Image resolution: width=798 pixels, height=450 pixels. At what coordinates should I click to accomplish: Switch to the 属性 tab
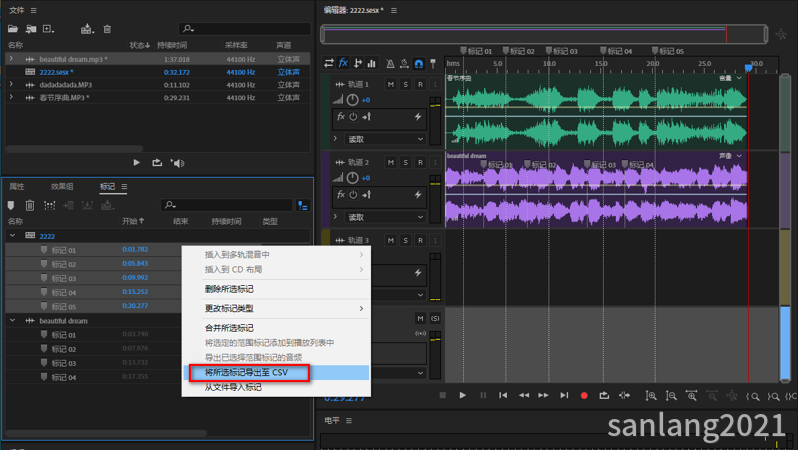tap(17, 186)
